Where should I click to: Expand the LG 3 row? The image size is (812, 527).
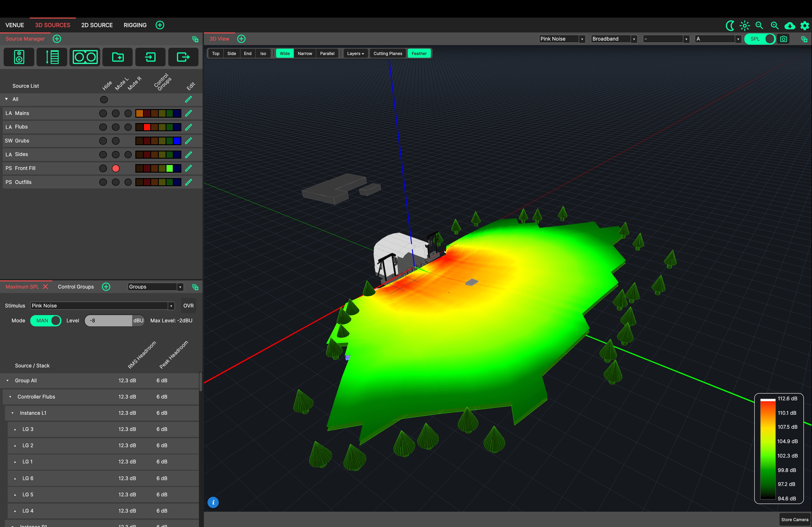coord(15,429)
